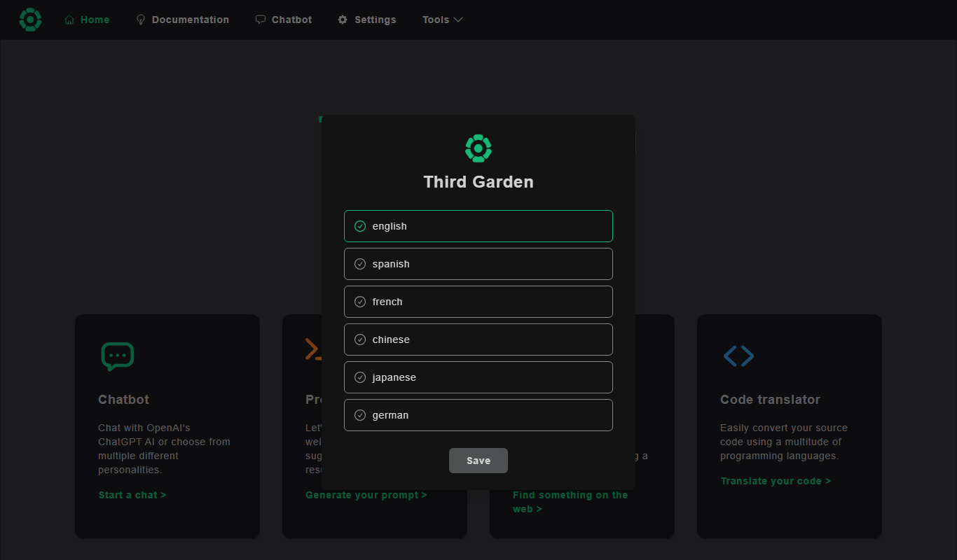This screenshot has width=957, height=560.
Task: Select the english language option
Action: pos(478,226)
